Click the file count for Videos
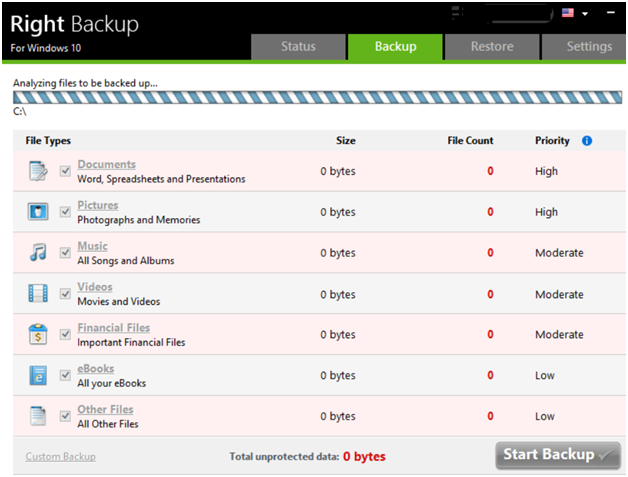The image size is (628, 477). pyautogui.click(x=490, y=294)
